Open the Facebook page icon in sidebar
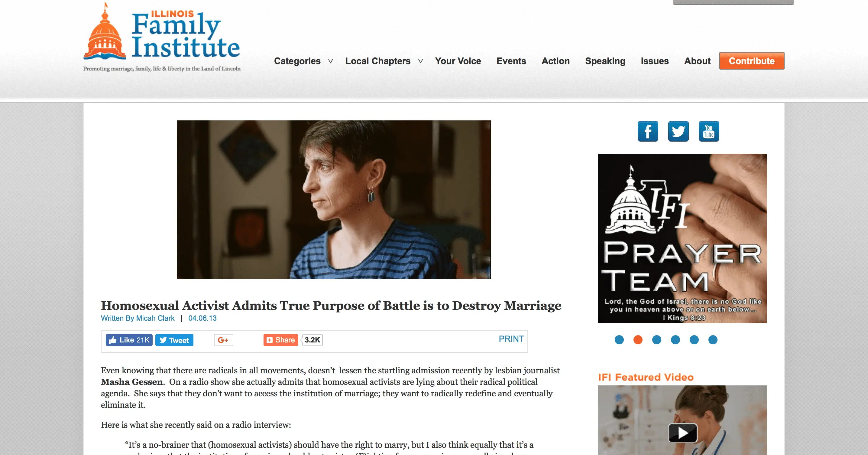Screen dimensions: 868x455 click(648, 131)
